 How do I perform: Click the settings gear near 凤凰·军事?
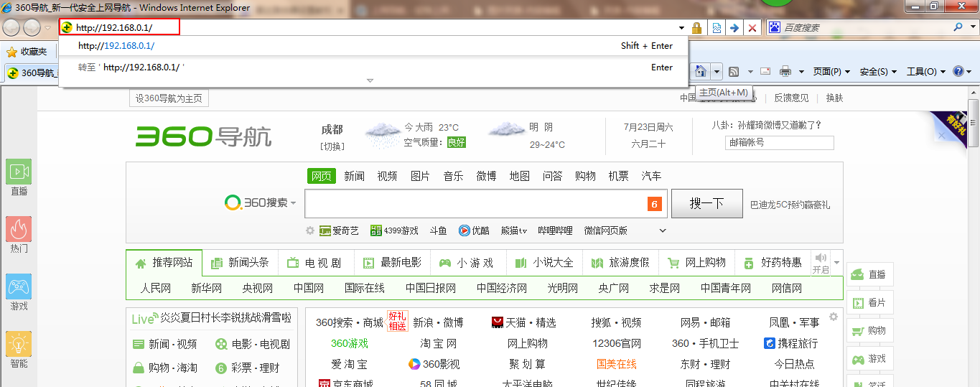(x=834, y=317)
